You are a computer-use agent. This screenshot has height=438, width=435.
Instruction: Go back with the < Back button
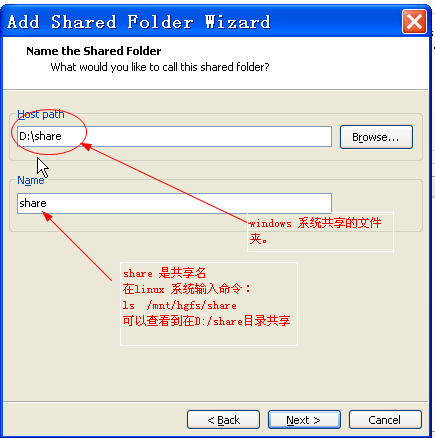click(223, 420)
